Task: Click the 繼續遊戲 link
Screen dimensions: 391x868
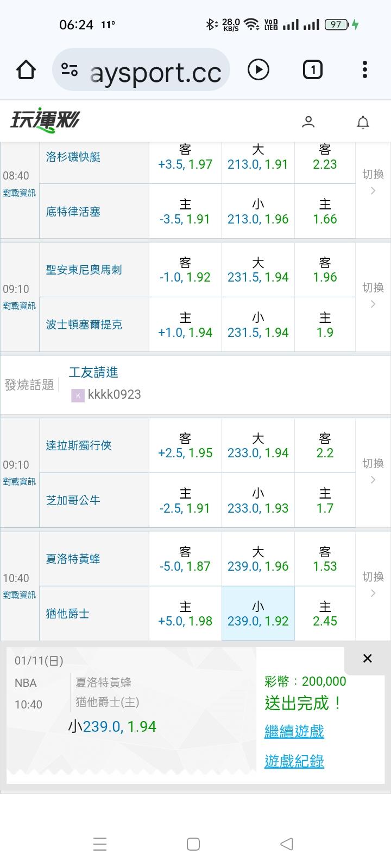Action: point(294,731)
